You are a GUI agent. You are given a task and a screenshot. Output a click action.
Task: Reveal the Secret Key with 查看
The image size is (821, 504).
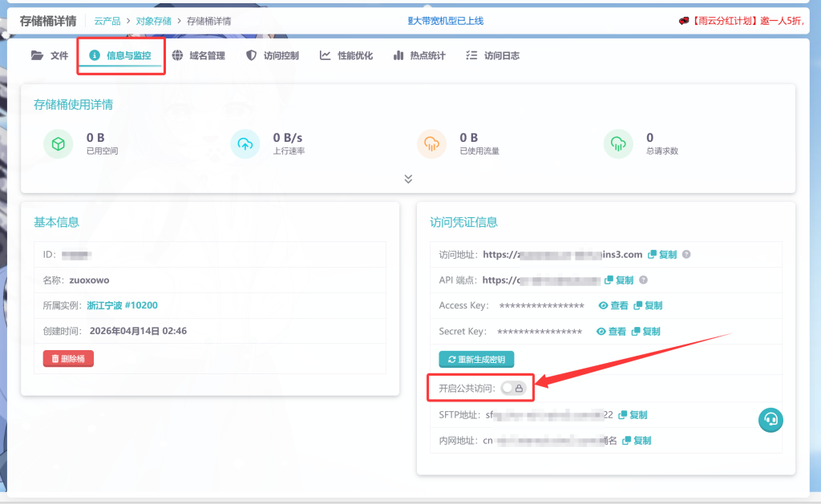(611, 332)
